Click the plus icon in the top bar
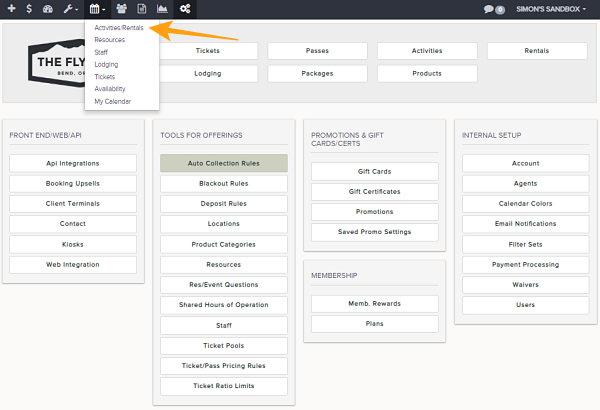The height and width of the screenshot is (410, 600). 10,9
